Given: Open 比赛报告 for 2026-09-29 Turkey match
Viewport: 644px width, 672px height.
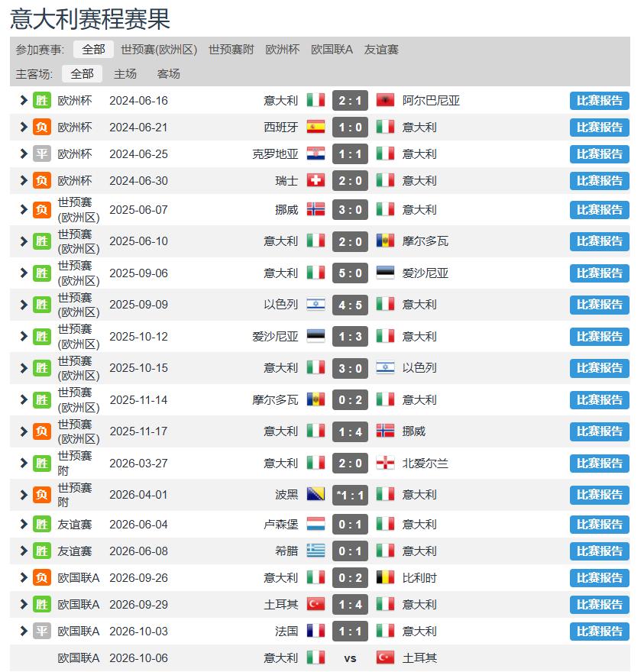Looking at the screenshot, I should (600, 605).
